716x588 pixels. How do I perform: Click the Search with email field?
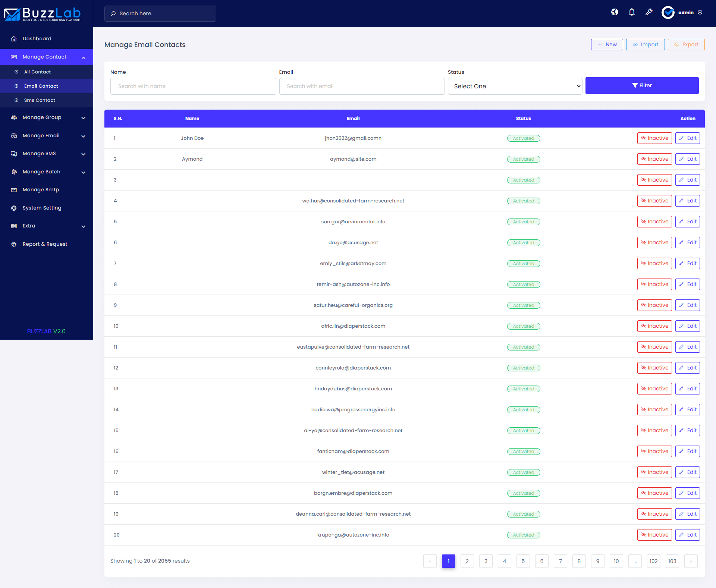pos(362,87)
